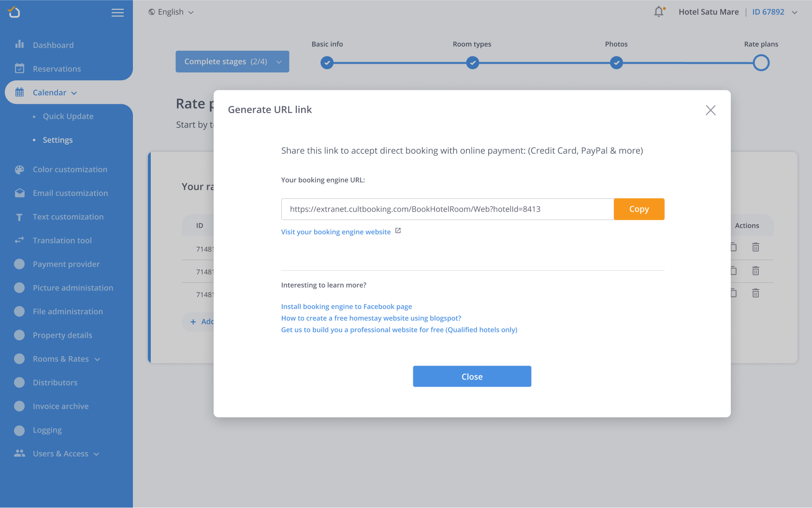Viewport: 812px width, 508px height.
Task: Go to Reservations in the sidebar
Action: (57, 69)
